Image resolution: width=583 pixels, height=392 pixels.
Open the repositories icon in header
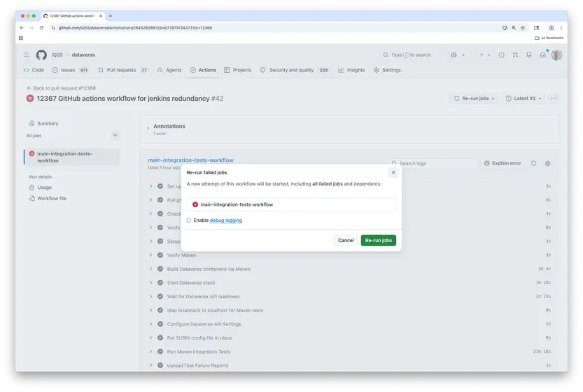pos(529,55)
